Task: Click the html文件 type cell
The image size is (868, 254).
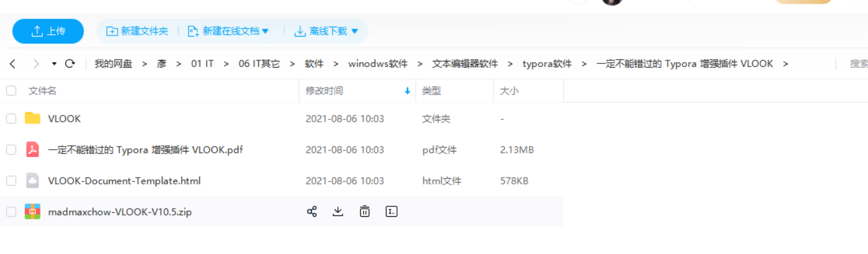Action: pyautogui.click(x=442, y=181)
